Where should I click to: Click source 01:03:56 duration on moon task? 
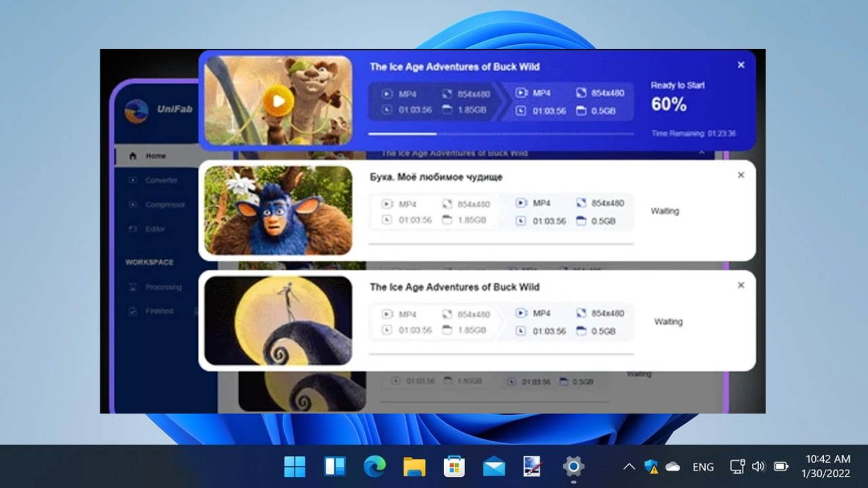coord(415,330)
